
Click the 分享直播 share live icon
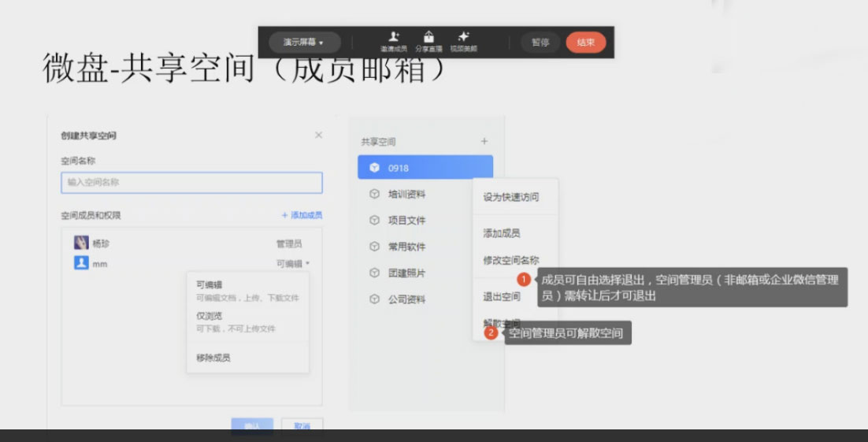(428, 38)
